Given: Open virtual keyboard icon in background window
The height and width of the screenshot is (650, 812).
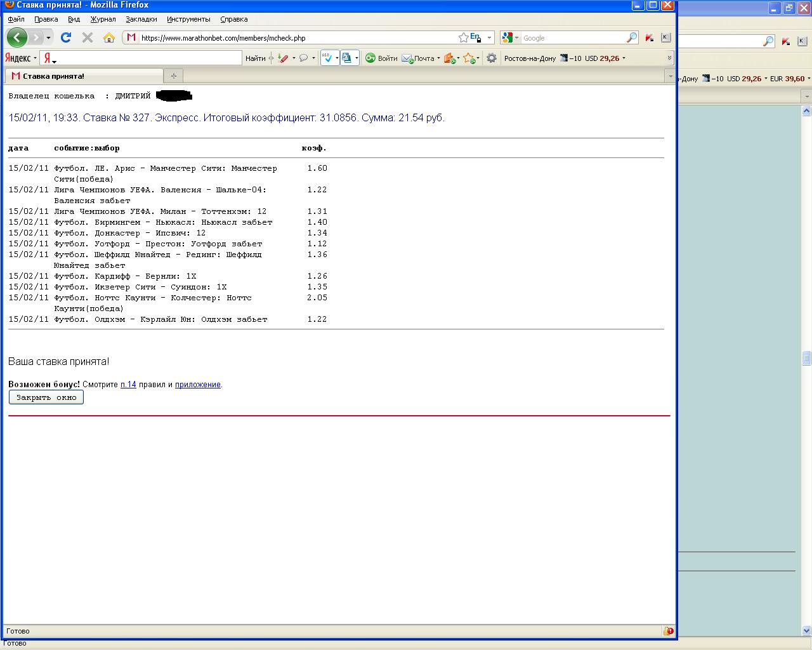Looking at the screenshot, I should pos(802,40).
